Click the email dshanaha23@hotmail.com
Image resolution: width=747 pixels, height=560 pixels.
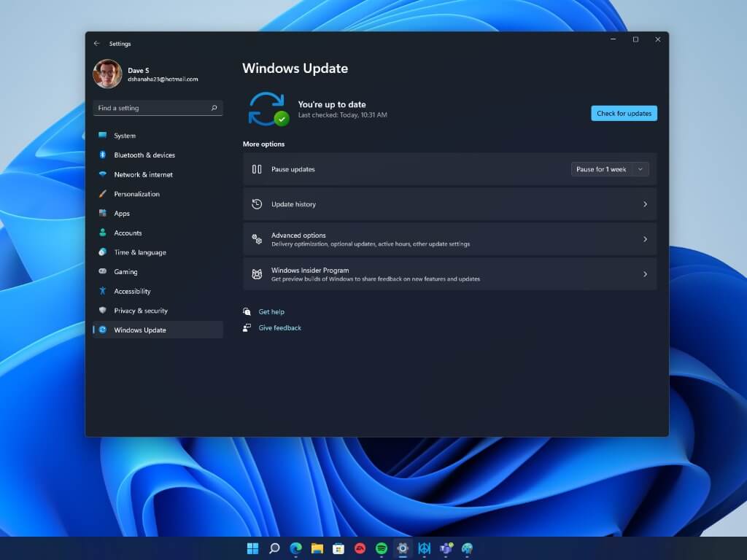(163, 79)
